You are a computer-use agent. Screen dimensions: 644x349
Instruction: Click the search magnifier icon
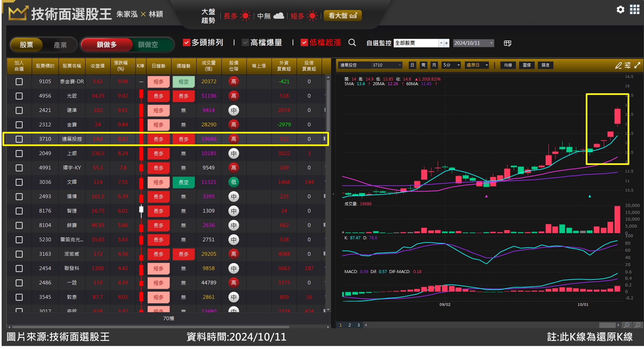point(352,43)
